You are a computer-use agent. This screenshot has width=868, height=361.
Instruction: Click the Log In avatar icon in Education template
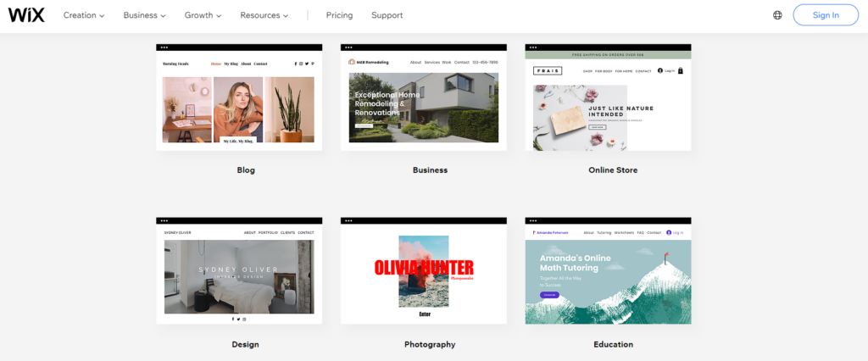[669, 232]
